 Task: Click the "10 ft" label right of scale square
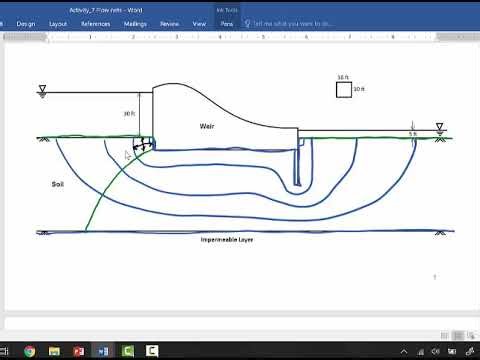pyautogui.click(x=359, y=89)
